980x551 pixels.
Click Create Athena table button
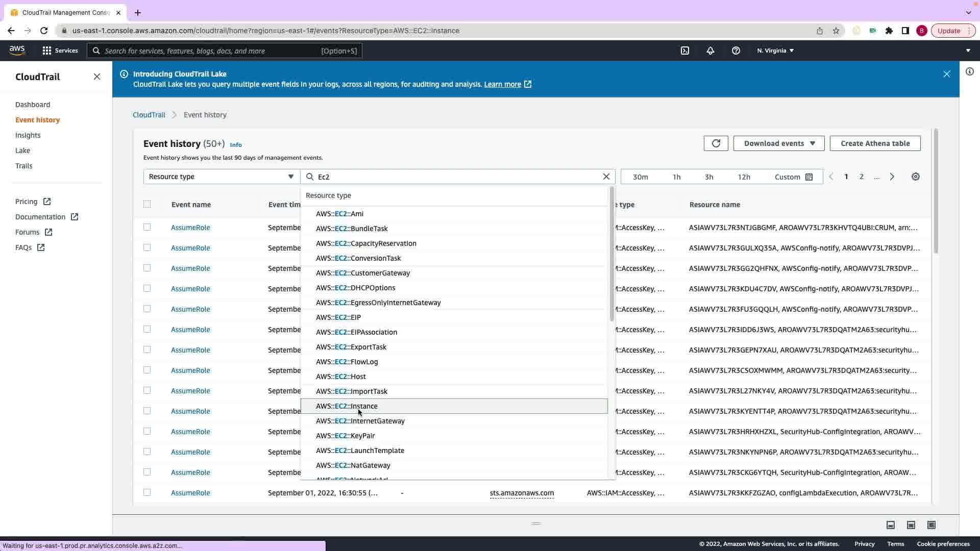point(875,143)
